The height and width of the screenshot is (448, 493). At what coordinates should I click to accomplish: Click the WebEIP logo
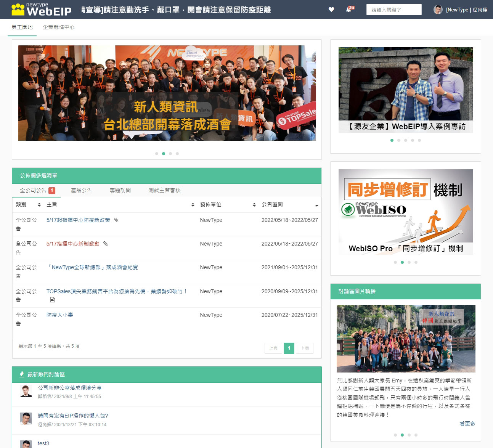point(42,10)
